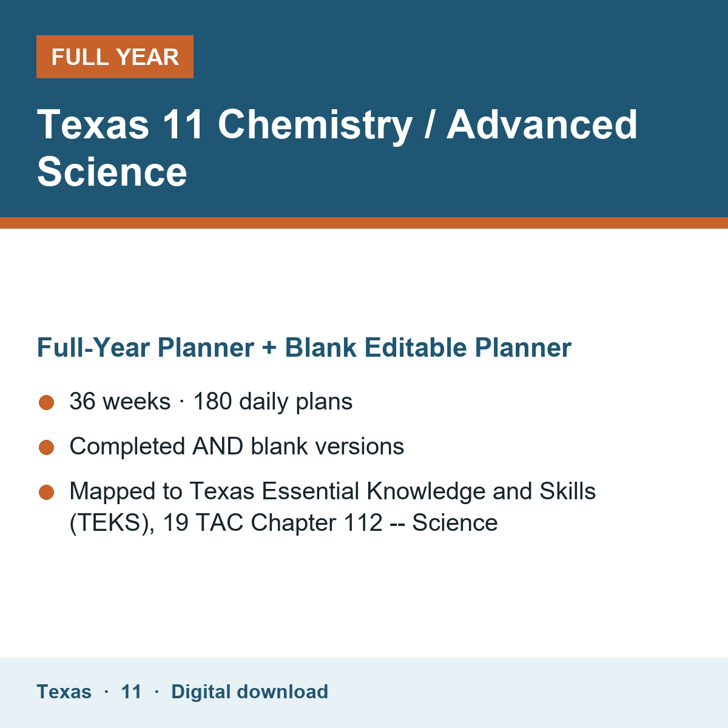728x728 pixels.
Task: Click the Full-Year Planner + Blank Editable Planner heading
Action: tap(304, 348)
